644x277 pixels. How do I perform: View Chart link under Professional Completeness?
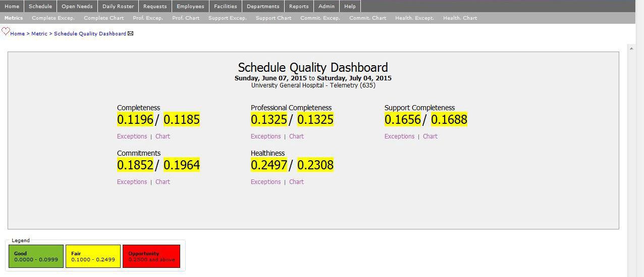(296, 136)
